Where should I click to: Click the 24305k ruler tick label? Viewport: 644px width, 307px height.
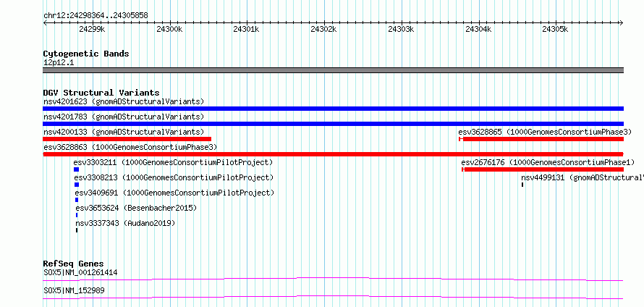555,29
